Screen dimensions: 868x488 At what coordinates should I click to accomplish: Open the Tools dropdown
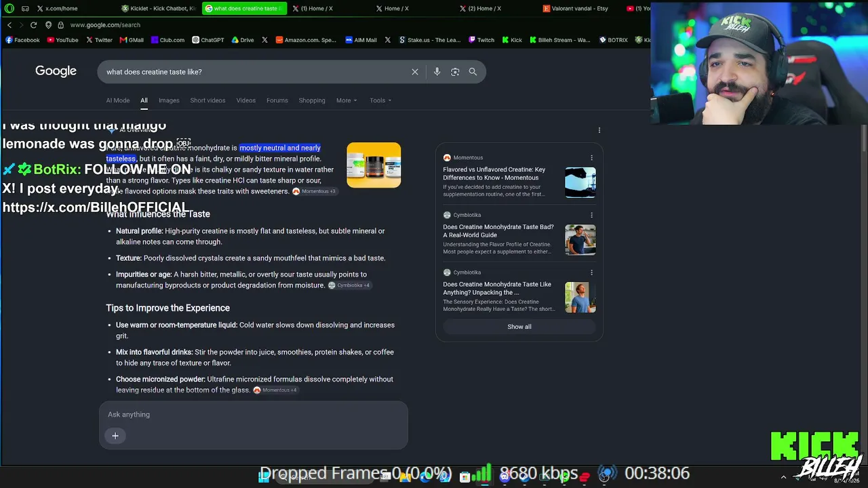(x=380, y=100)
